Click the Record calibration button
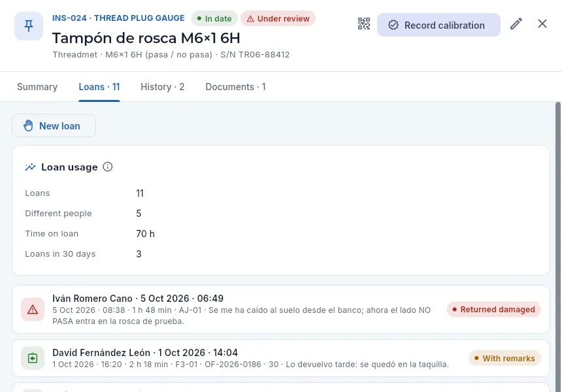Viewport: 562px width, 392px height. [x=438, y=25]
